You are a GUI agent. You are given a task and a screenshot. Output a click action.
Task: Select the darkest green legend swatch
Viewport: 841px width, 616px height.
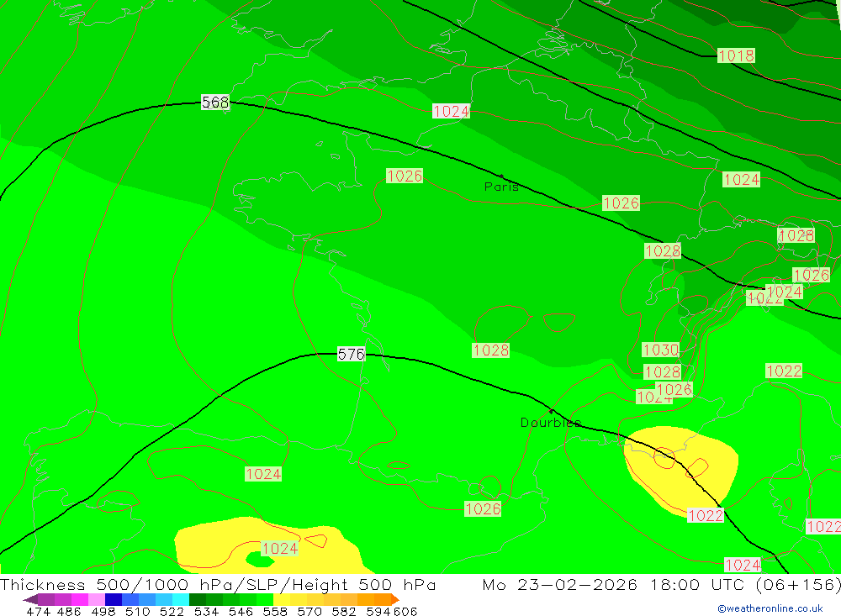198,599
